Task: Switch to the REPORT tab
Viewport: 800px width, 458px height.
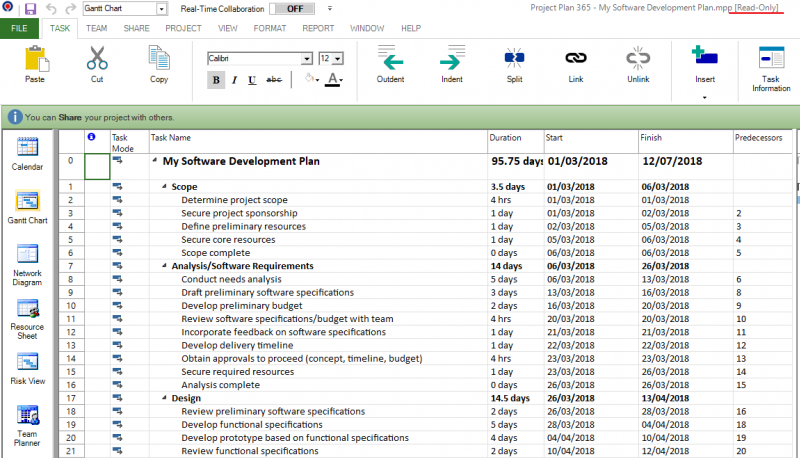Action: pos(318,29)
